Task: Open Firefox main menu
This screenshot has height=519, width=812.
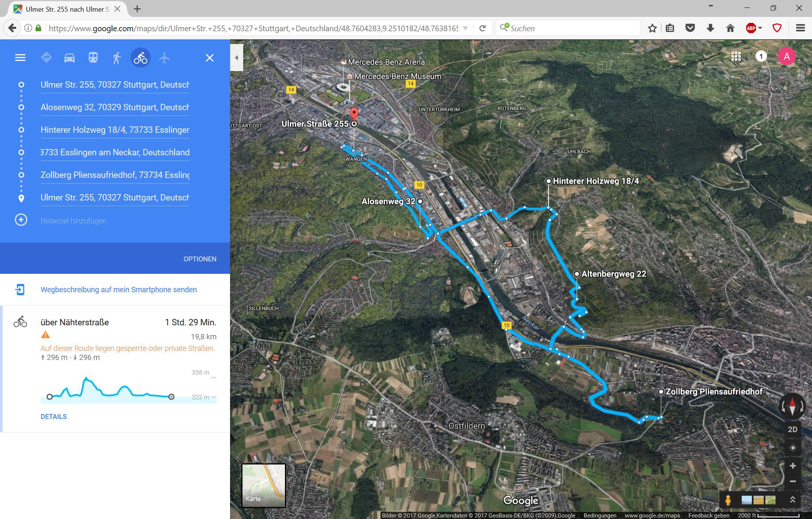Action: (x=800, y=28)
